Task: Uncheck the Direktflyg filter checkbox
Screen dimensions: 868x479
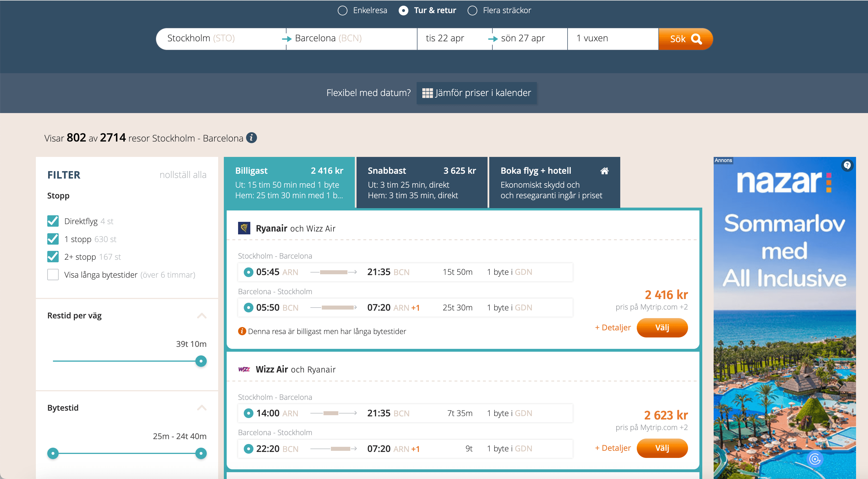Action: click(x=53, y=221)
